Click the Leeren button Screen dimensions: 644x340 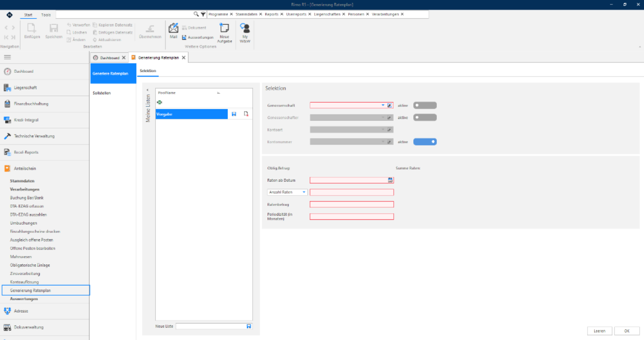pos(599,331)
